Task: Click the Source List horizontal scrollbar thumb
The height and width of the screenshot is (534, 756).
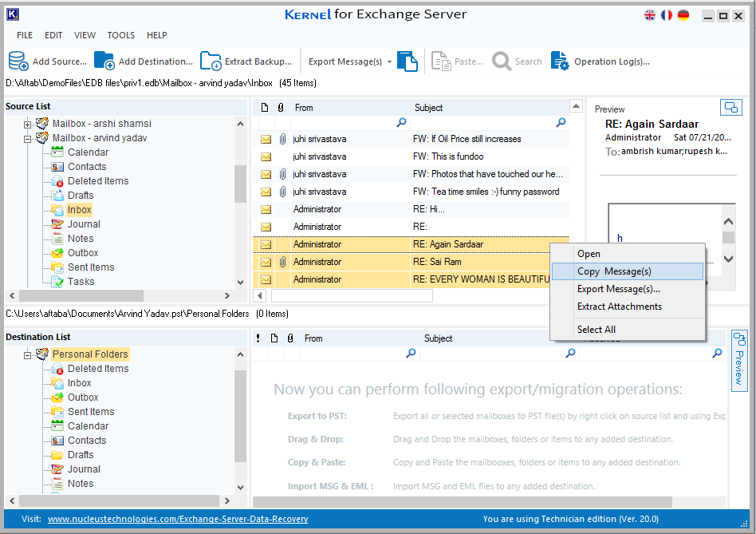Action: (81, 295)
